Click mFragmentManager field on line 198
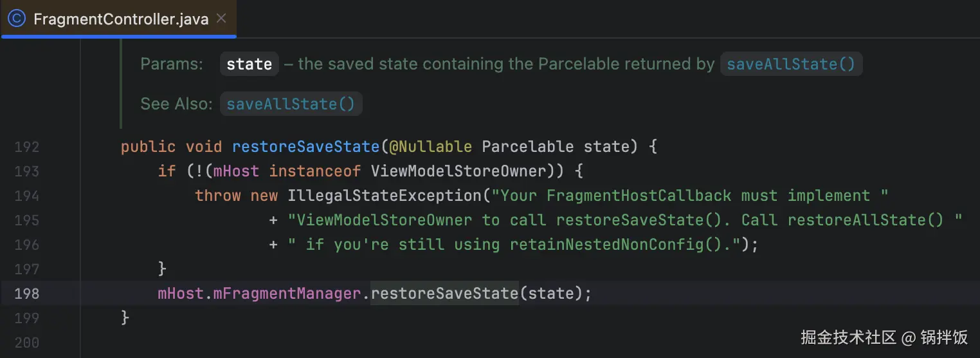Screen dimensions: 980x358 point(287,294)
